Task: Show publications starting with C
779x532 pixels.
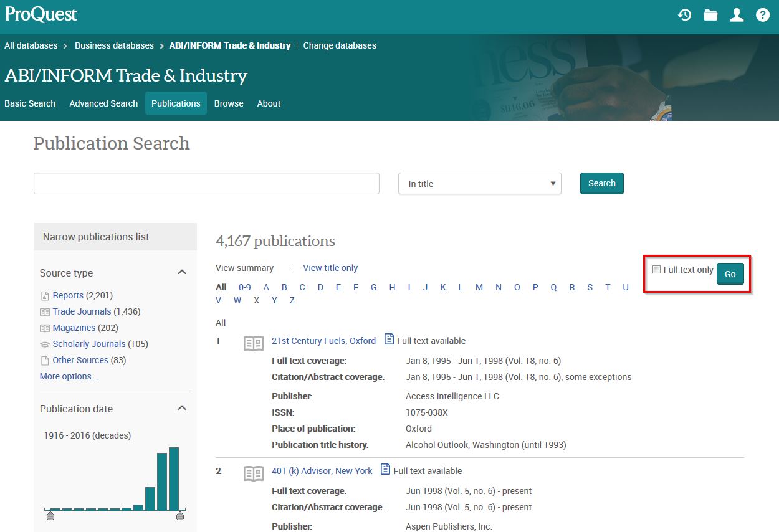Action: (x=302, y=287)
